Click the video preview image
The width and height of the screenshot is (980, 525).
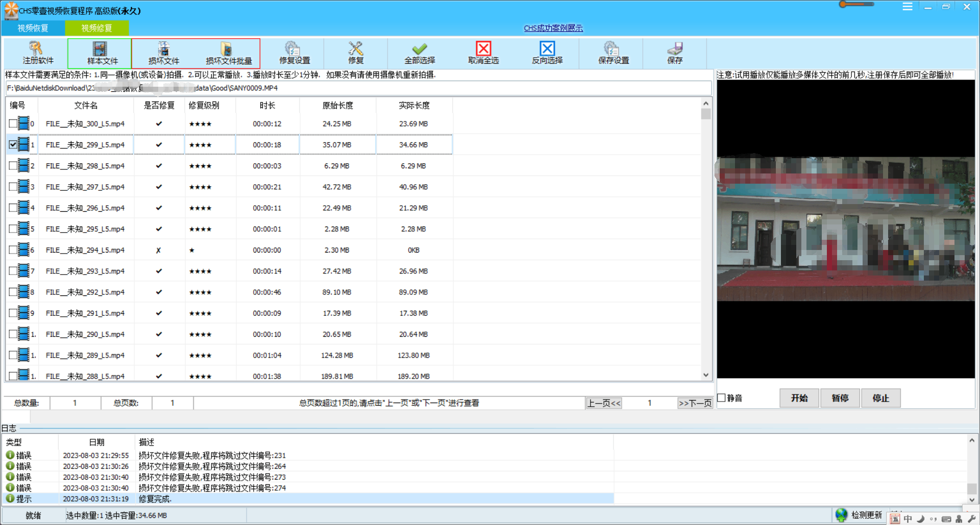click(846, 229)
